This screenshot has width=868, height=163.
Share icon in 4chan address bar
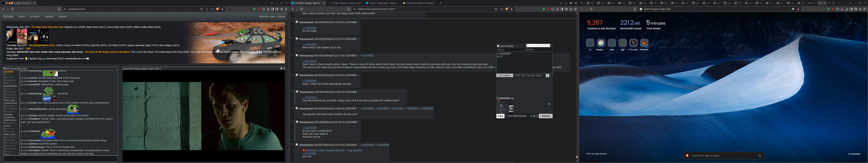[x=501, y=9]
